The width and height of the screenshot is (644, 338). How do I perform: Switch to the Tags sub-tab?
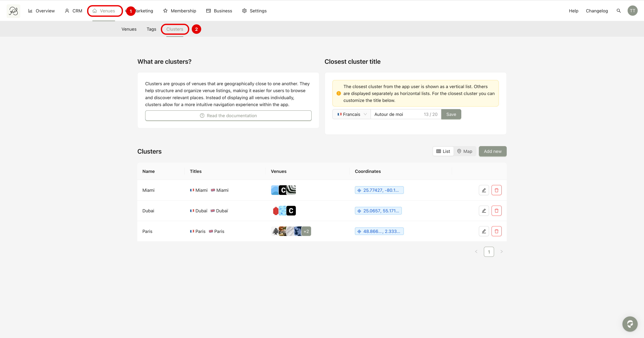(151, 29)
